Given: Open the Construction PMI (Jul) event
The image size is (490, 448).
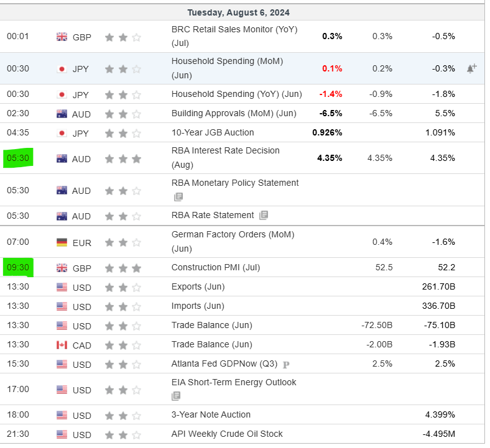Looking at the screenshot, I should click(x=216, y=267).
